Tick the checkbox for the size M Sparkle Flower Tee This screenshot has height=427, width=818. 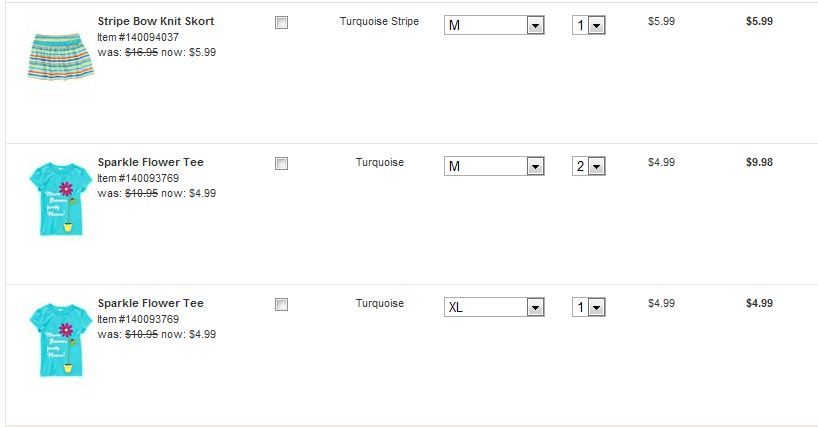[281, 164]
